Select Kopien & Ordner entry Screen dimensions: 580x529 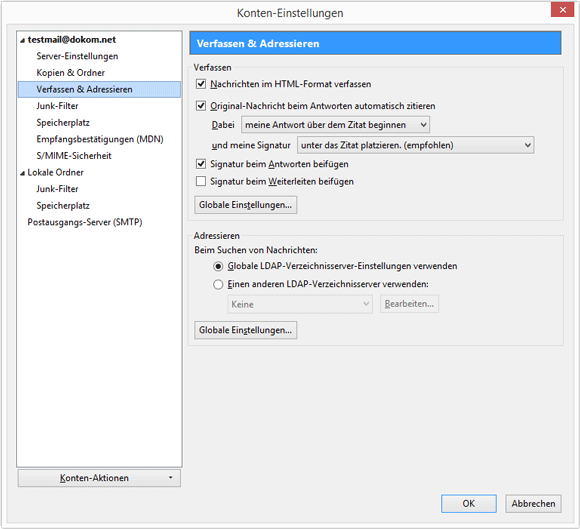click(70, 73)
